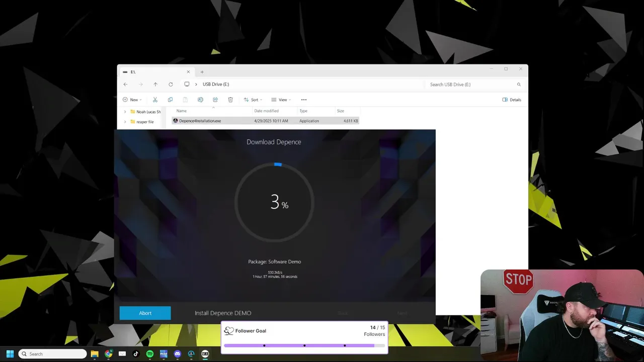The height and width of the screenshot is (362, 644).
Task: Click the Rename icon in Explorer toolbar
Action: tap(200, 100)
